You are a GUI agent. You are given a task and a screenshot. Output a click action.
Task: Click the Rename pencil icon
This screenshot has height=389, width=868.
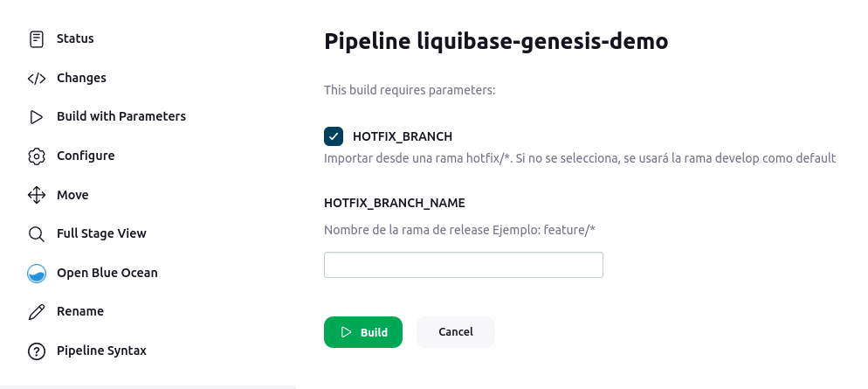[x=37, y=312]
